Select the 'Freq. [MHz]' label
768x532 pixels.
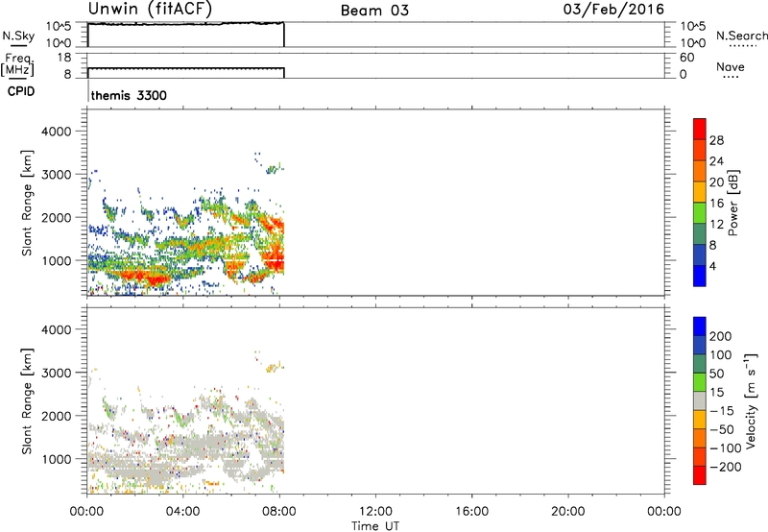tap(17, 65)
